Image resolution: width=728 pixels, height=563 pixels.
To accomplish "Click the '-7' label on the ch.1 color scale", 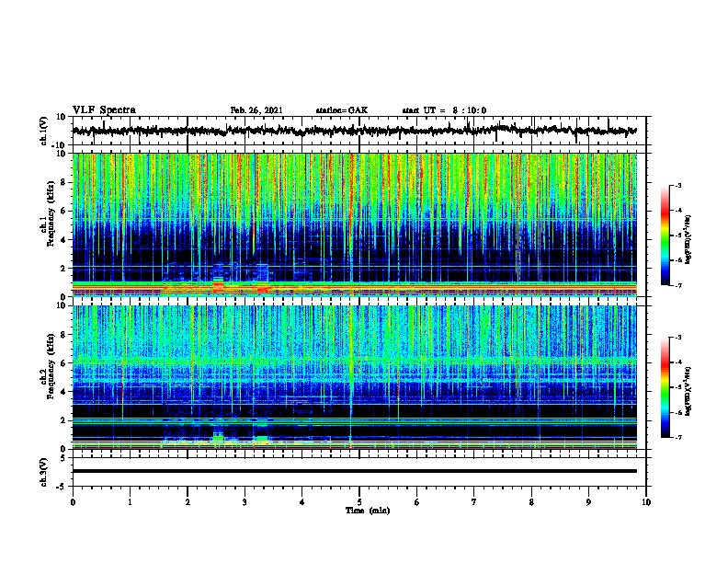I will point(678,285).
